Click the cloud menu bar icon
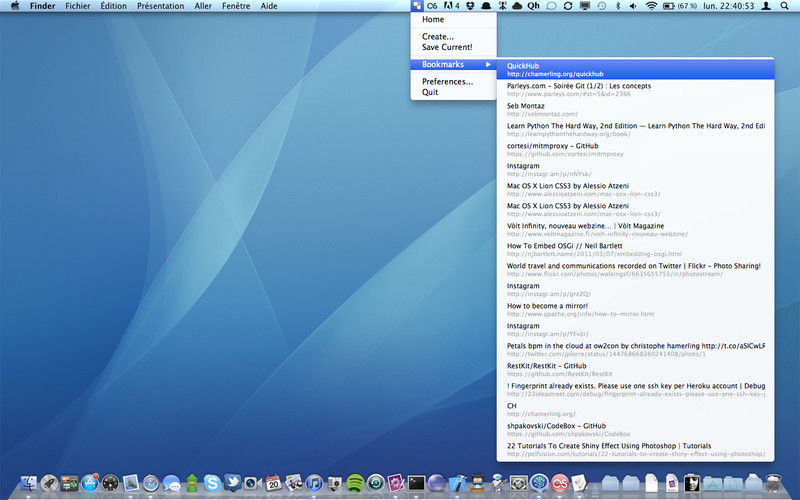800x500 pixels. click(x=517, y=6)
